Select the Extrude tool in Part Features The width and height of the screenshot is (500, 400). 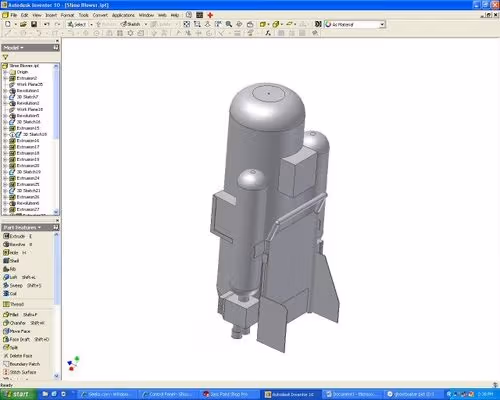coord(17,236)
